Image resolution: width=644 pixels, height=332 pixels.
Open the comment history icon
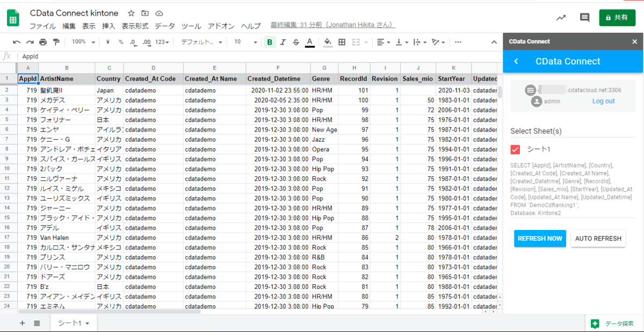pyautogui.click(x=584, y=18)
